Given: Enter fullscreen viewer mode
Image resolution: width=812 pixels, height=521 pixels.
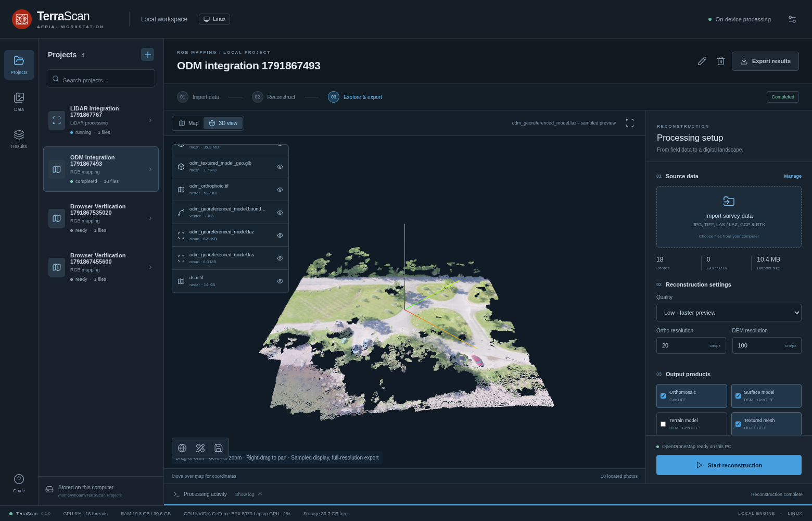Looking at the screenshot, I should tap(630, 123).
